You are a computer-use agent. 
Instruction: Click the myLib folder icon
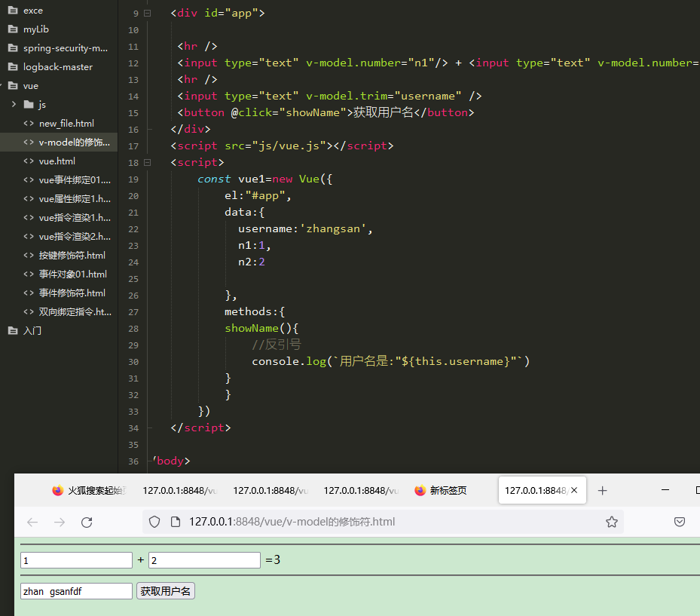tap(13, 29)
